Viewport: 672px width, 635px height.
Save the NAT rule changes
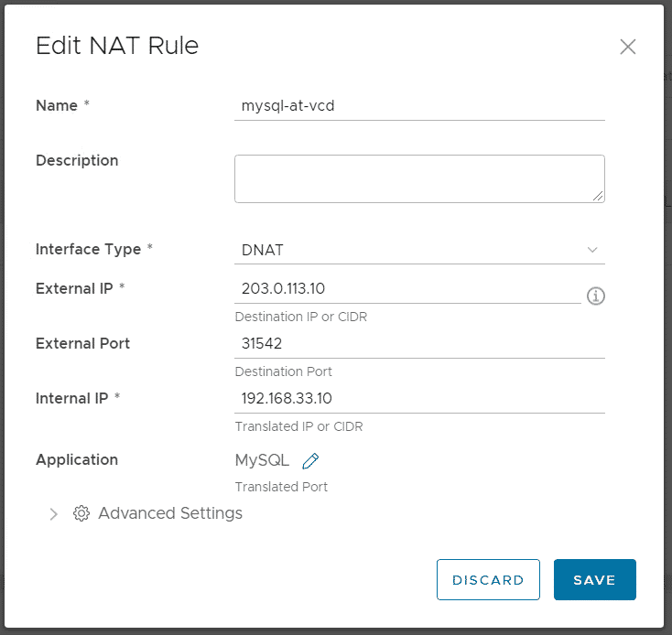pyautogui.click(x=595, y=579)
